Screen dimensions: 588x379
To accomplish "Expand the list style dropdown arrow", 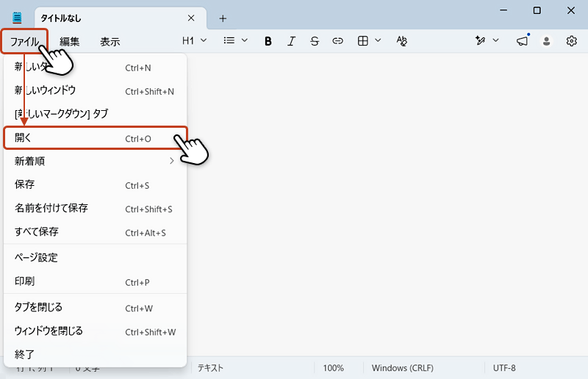I will pyautogui.click(x=245, y=40).
